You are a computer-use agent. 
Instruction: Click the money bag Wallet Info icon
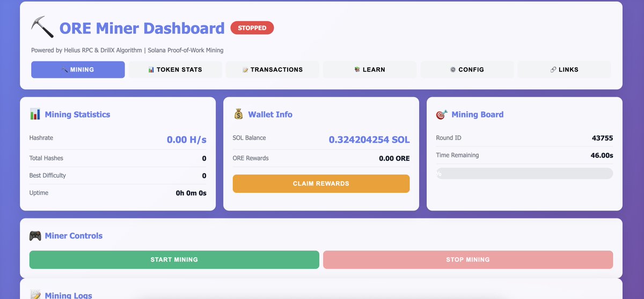[x=238, y=114]
